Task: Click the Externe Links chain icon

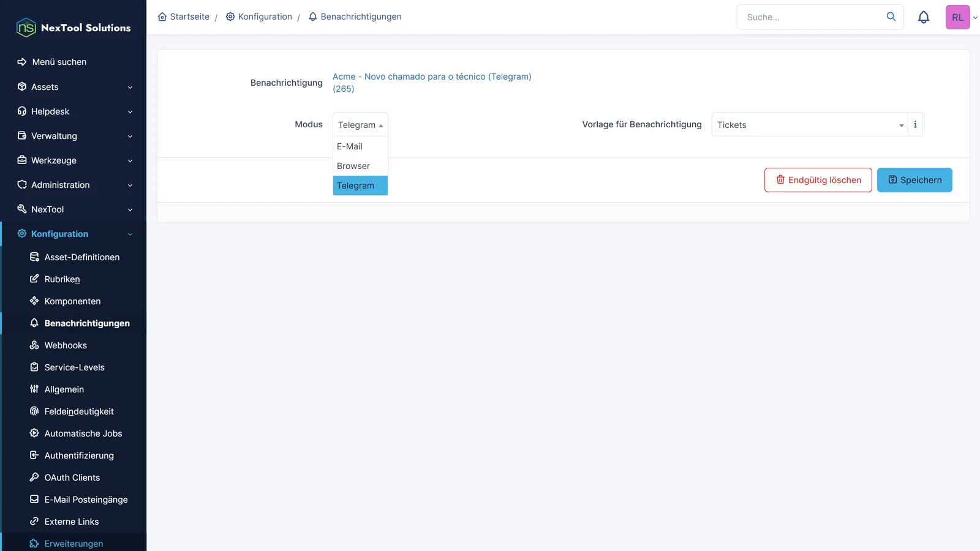Action: click(x=34, y=522)
